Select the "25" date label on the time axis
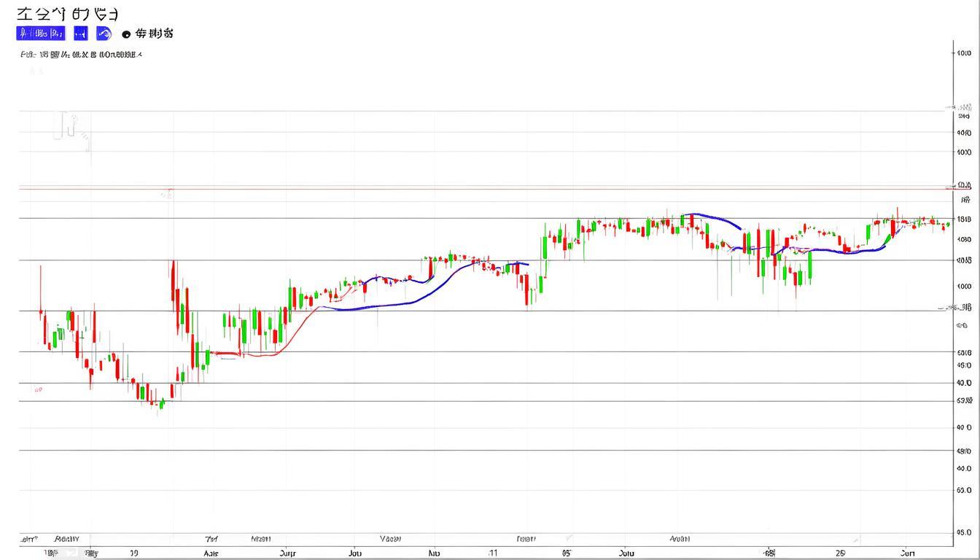The image size is (980, 560). [x=840, y=553]
